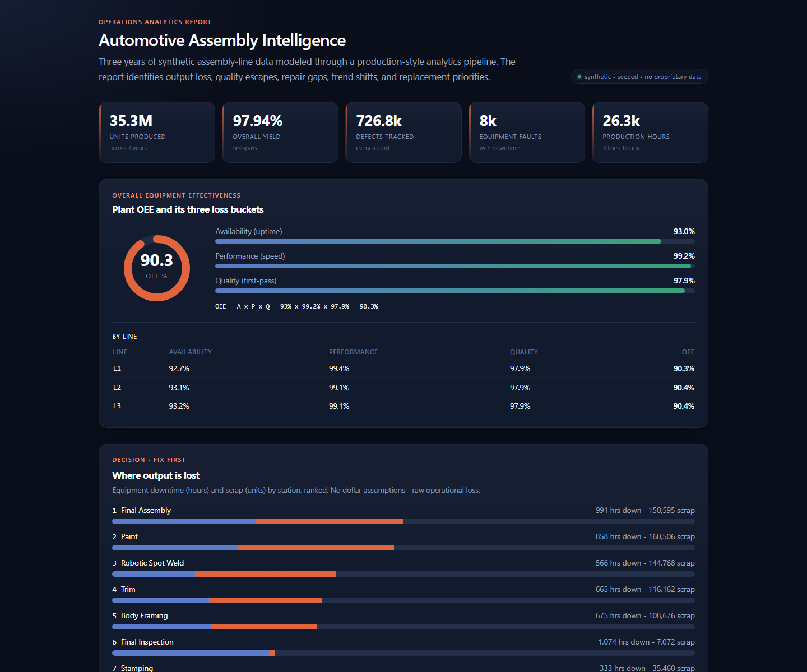The image size is (807, 672).
Task: Click the 90.4% OEE cell for L3
Action: point(684,406)
